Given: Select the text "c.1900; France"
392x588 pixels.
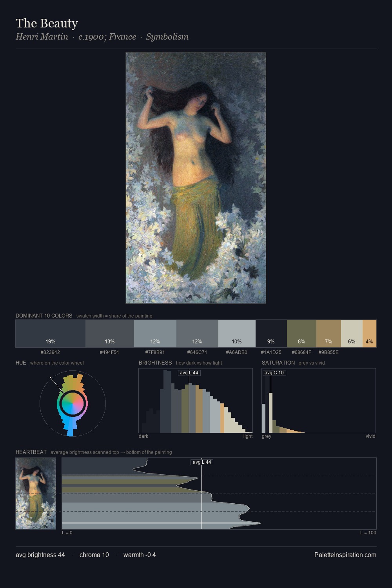Looking at the screenshot, I should coord(107,37).
